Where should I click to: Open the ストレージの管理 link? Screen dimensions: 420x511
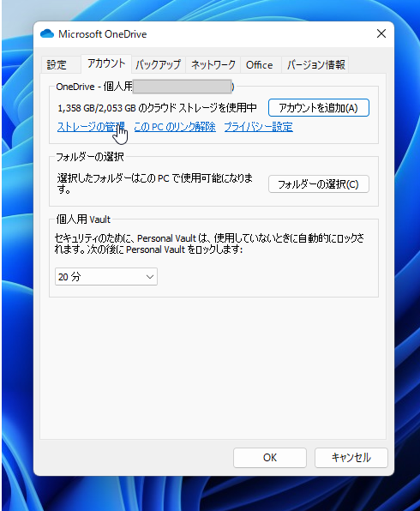point(91,127)
